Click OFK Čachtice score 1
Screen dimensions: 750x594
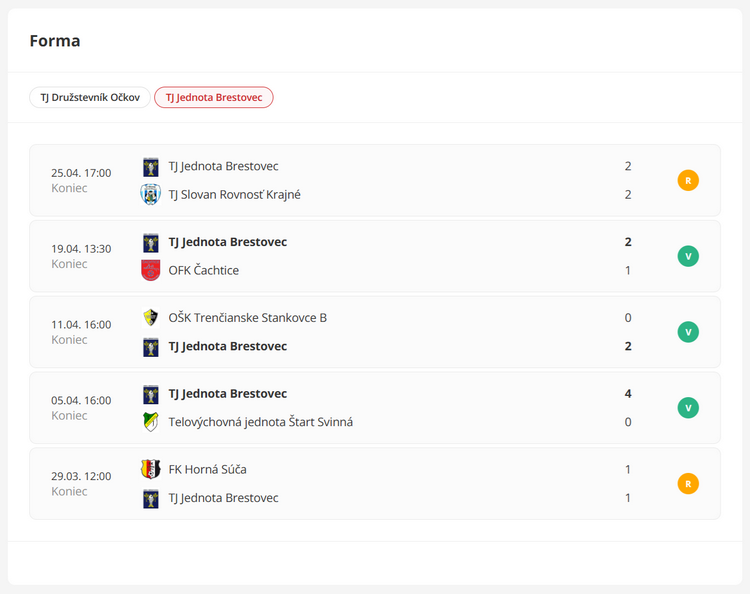click(628, 270)
